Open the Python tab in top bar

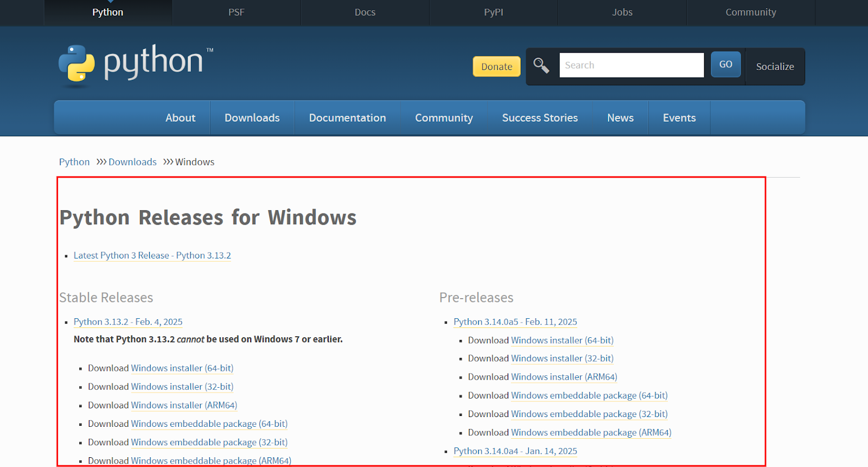pos(108,12)
